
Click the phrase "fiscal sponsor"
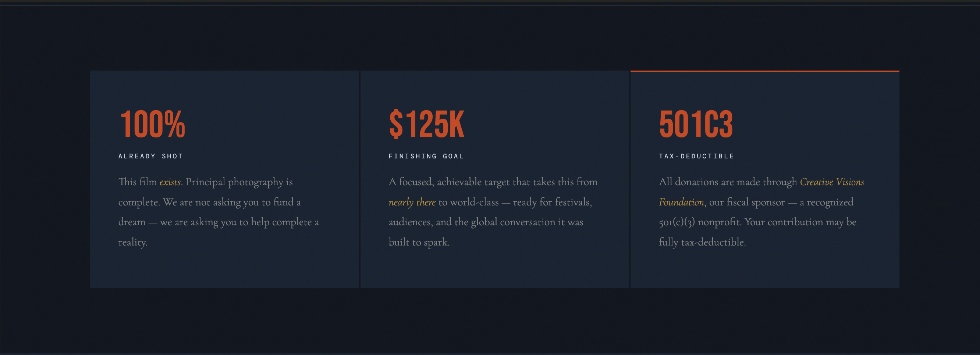pos(746,202)
